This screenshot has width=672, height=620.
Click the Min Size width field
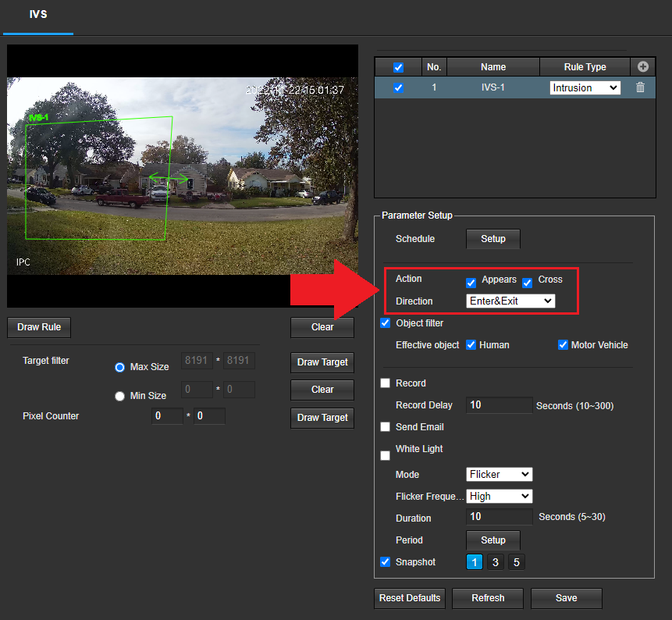[x=197, y=390]
